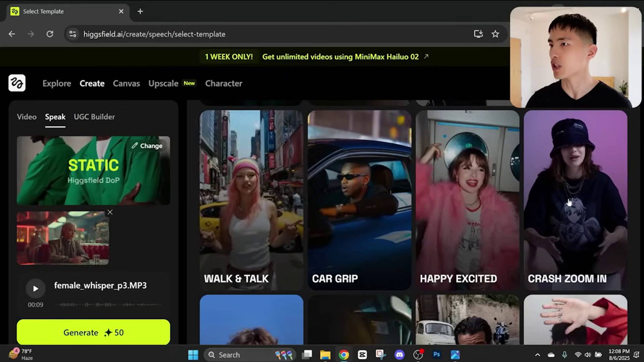This screenshot has width=644, height=362.
Task: Switch to the UGC Builder tab
Action: pyautogui.click(x=94, y=117)
